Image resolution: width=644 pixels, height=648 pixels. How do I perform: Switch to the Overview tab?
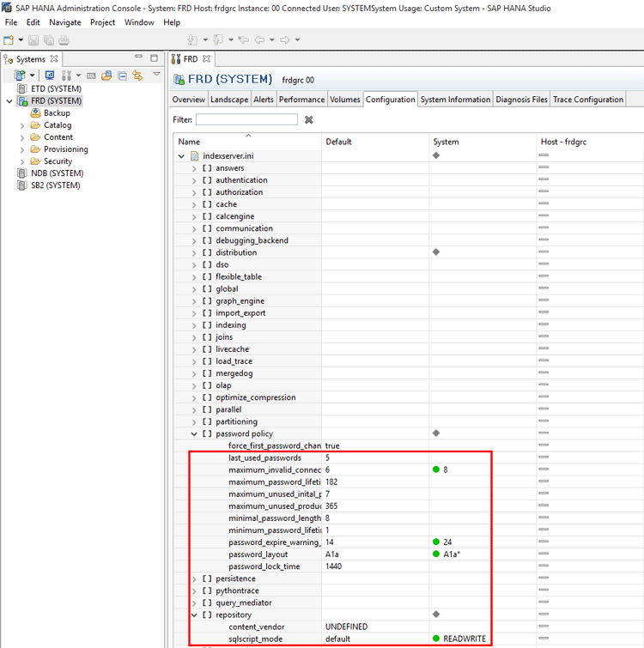click(189, 100)
